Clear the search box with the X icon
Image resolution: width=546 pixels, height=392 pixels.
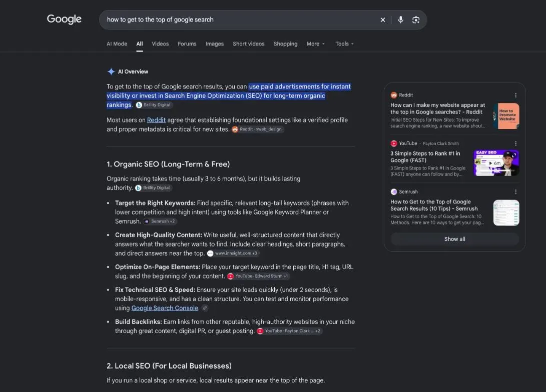(x=383, y=20)
